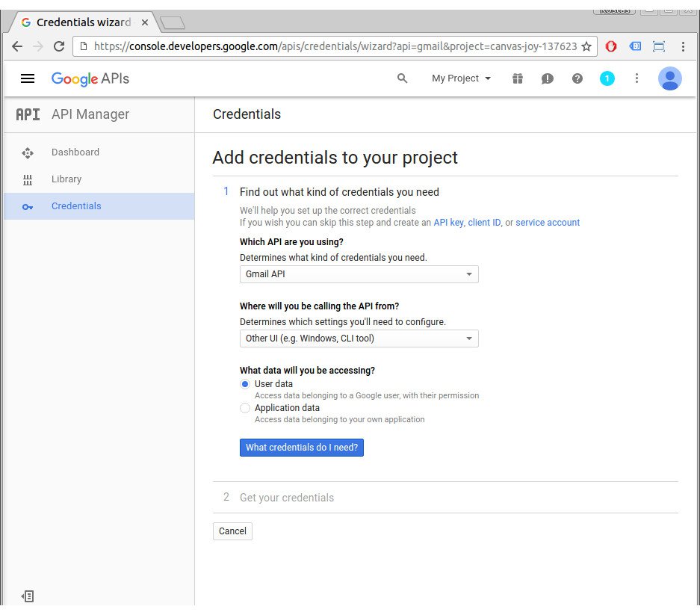Click the API Manager logo icon
Image resolution: width=700 pixels, height=615 pixels.
tap(28, 115)
